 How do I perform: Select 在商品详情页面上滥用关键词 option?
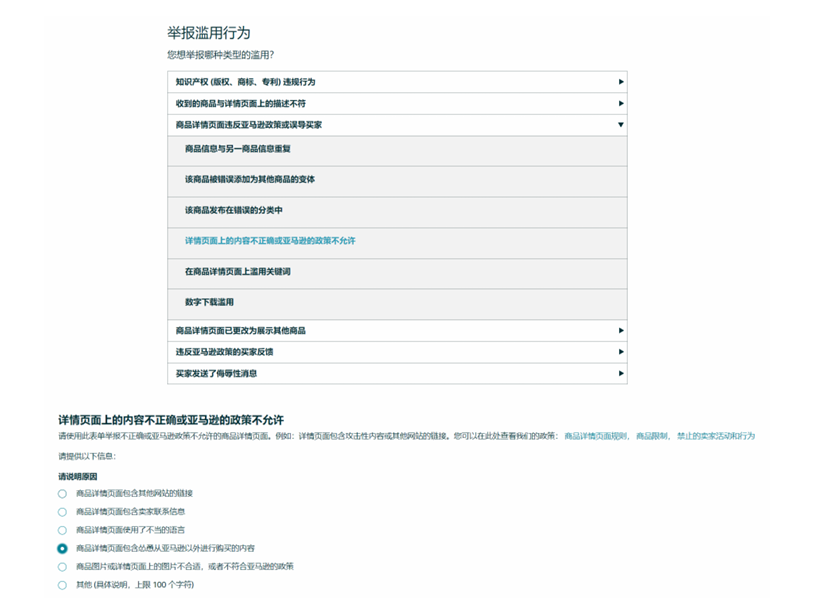coord(238,272)
